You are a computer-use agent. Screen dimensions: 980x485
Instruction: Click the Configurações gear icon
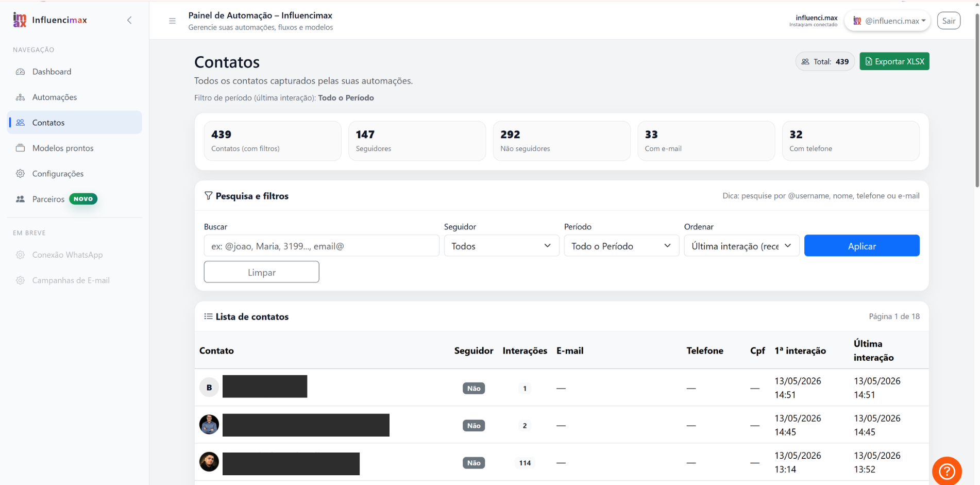click(20, 174)
